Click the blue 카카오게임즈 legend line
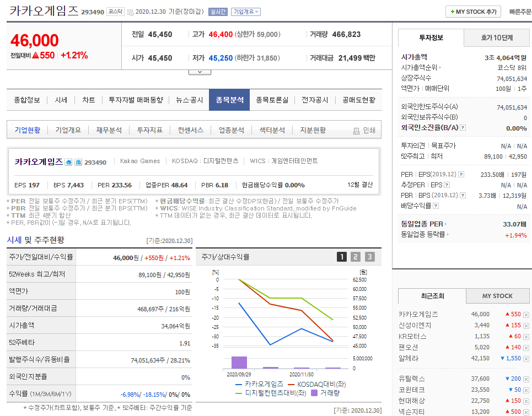532x416 pixels. (239, 385)
